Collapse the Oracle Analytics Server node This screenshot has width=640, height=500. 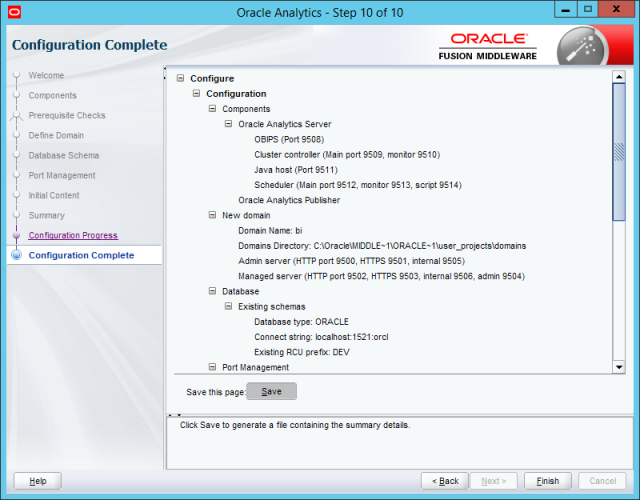click(228, 124)
